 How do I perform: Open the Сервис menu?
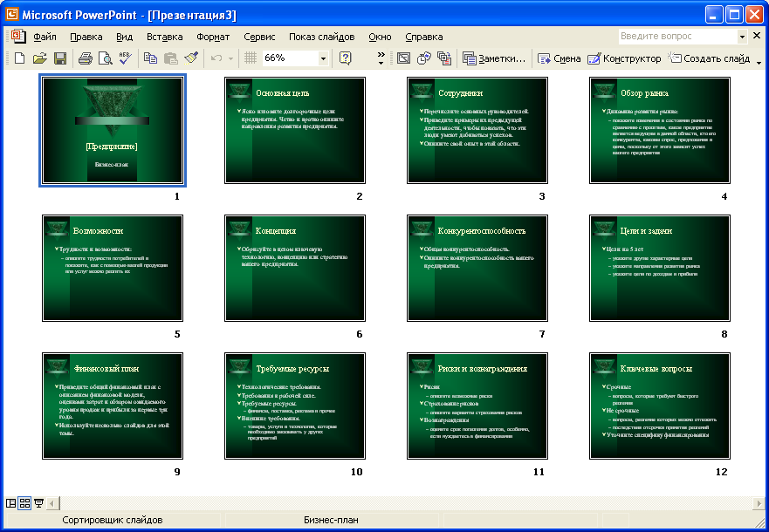[x=259, y=37]
